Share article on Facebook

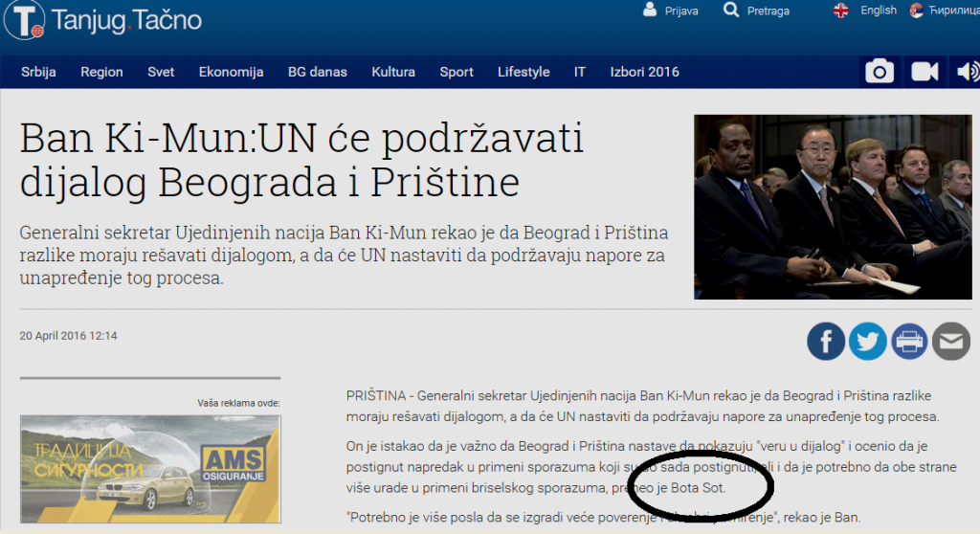(826, 342)
